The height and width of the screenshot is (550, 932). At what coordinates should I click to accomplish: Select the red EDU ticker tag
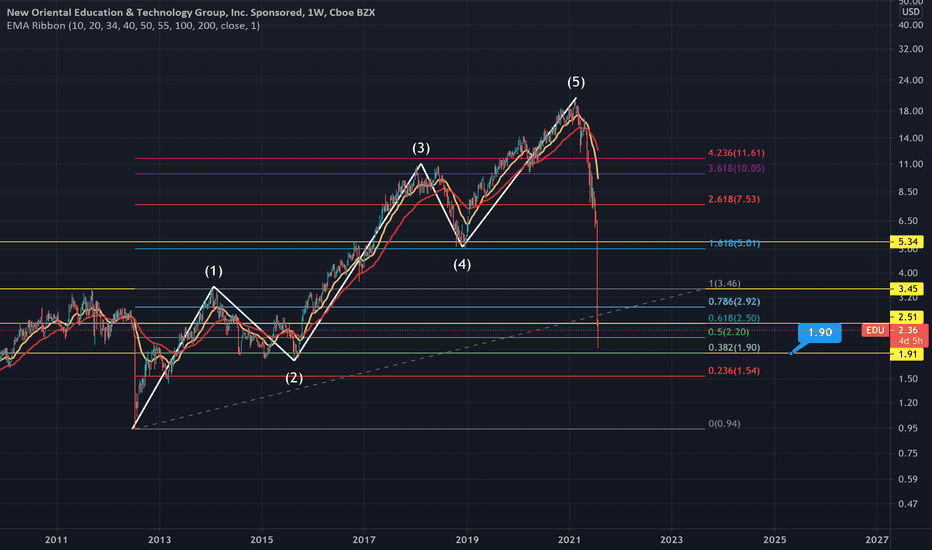click(x=875, y=330)
